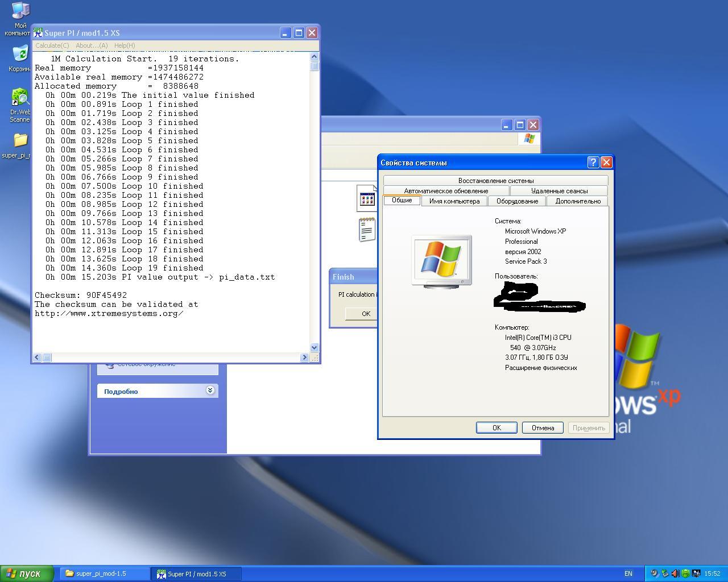Open the Дополнительно tab

coord(578,201)
